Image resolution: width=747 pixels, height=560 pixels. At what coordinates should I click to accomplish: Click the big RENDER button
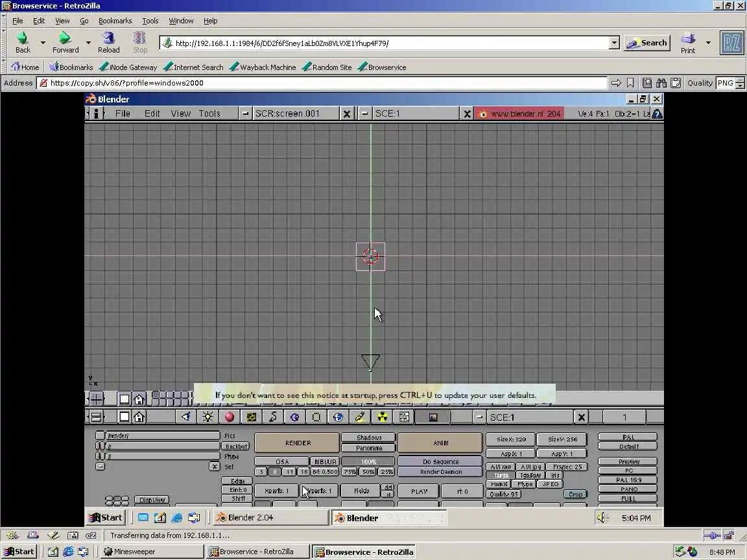click(x=297, y=443)
